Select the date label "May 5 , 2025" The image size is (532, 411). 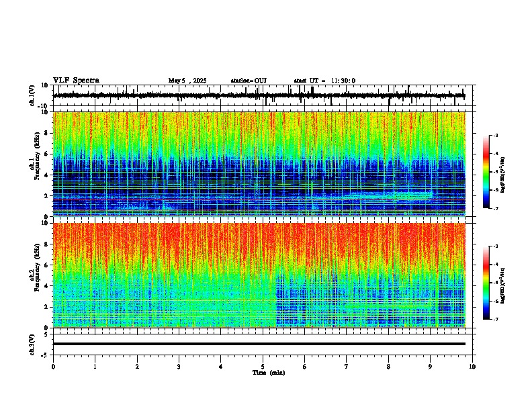click(187, 81)
